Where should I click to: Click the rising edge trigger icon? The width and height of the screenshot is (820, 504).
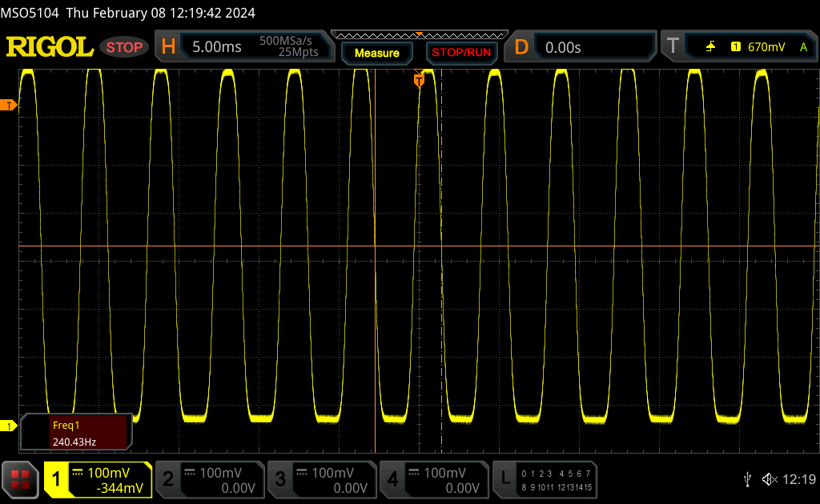(x=710, y=47)
